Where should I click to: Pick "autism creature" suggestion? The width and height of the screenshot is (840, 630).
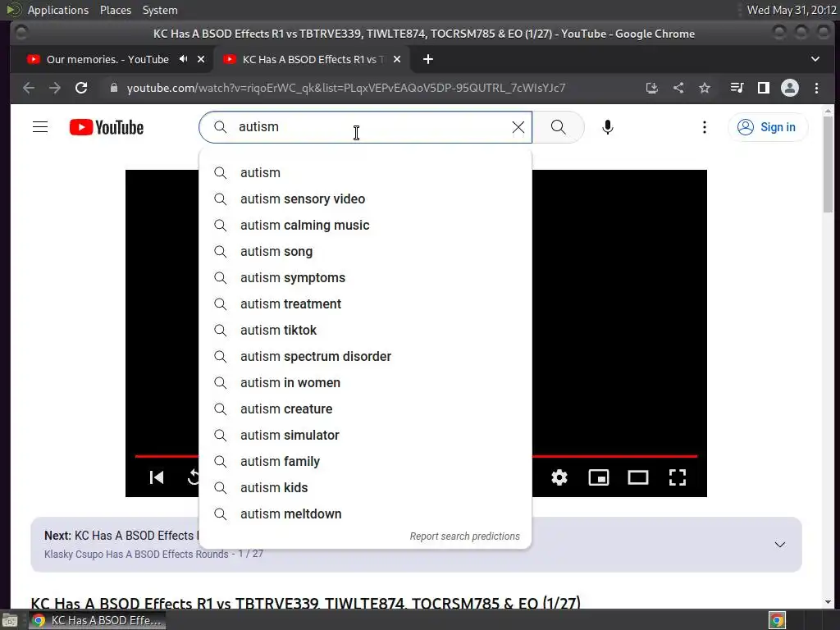click(365, 409)
